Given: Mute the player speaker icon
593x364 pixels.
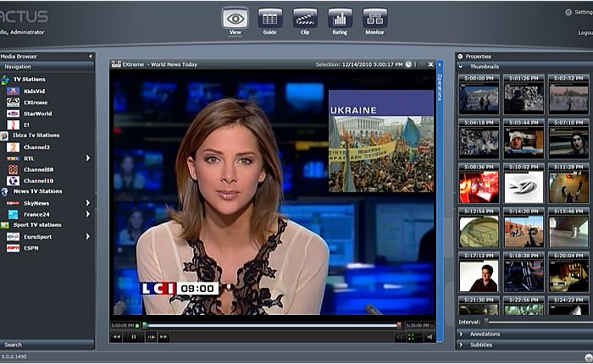Looking at the screenshot, I should click(x=430, y=337).
